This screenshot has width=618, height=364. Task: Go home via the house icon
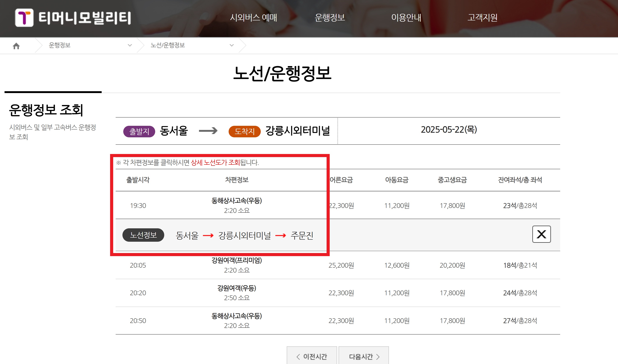coord(16,46)
